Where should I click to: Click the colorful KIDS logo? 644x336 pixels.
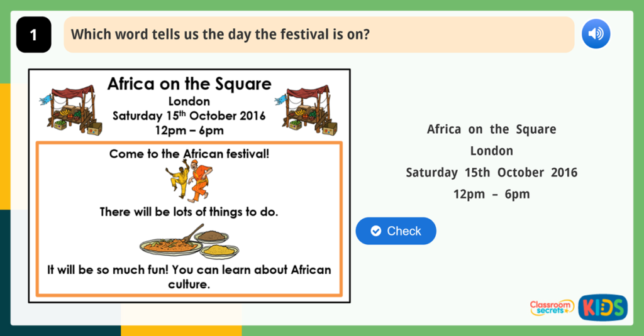coord(602,307)
